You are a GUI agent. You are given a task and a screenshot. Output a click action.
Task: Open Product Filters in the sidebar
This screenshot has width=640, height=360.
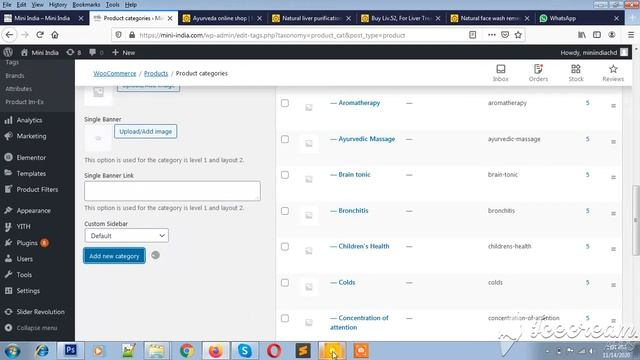point(37,189)
